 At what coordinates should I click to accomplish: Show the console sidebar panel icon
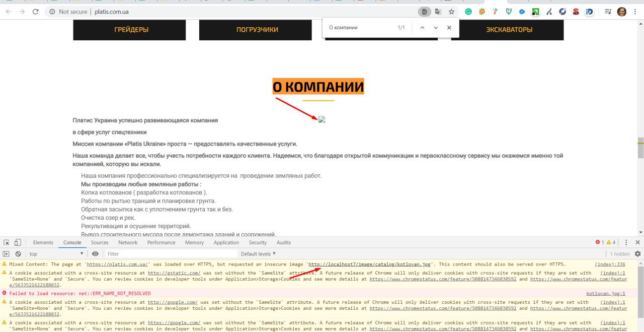[6, 254]
